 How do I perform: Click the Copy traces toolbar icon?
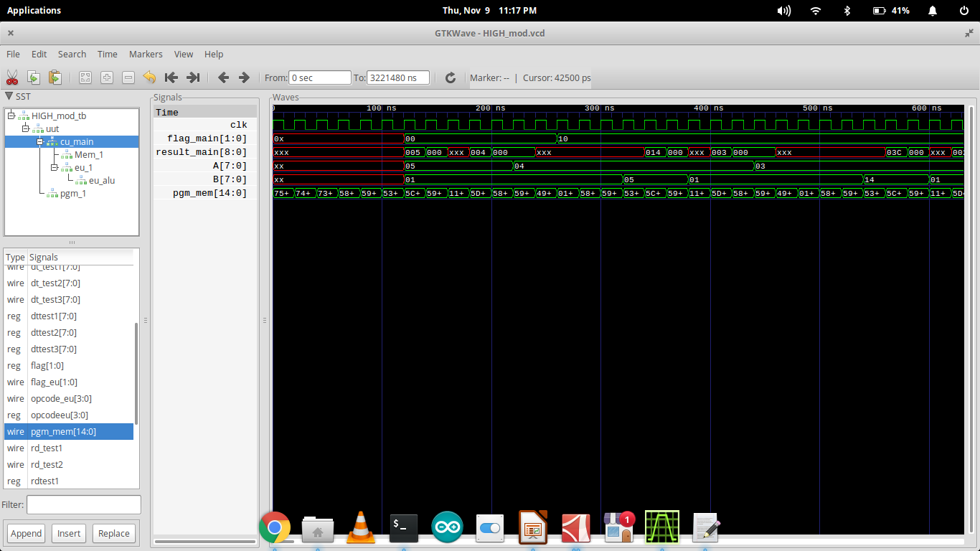click(34, 77)
